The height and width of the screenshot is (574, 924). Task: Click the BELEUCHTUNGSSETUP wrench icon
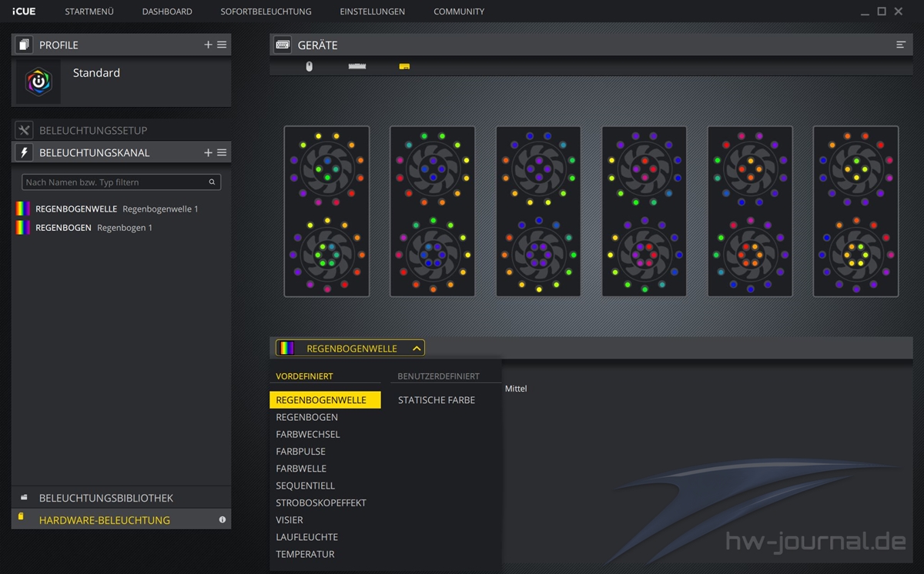point(24,130)
